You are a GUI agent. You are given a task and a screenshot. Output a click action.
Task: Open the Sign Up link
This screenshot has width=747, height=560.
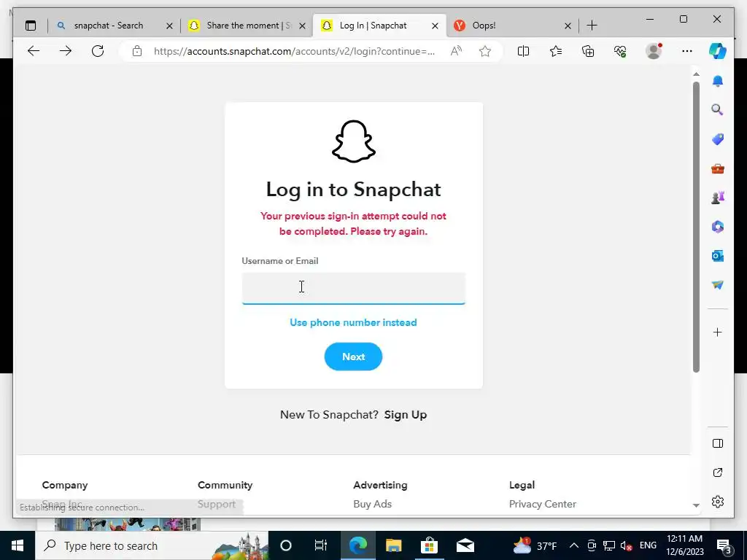coord(406,415)
